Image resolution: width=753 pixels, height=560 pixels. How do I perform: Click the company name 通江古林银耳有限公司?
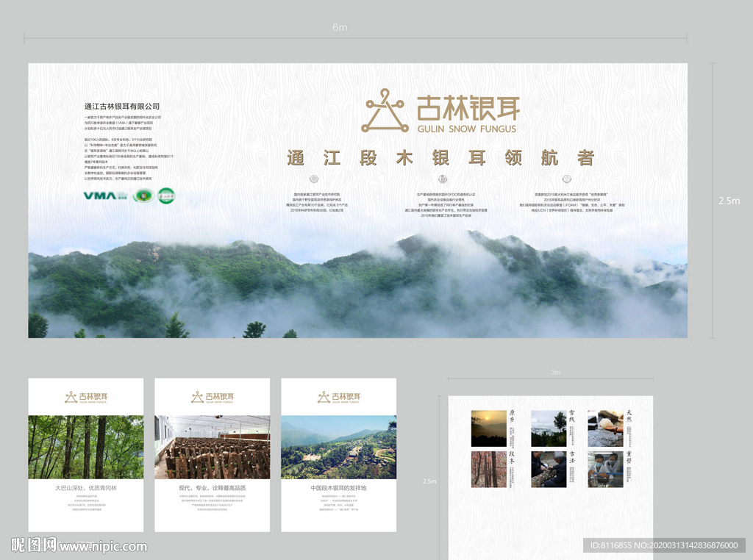coord(122,107)
